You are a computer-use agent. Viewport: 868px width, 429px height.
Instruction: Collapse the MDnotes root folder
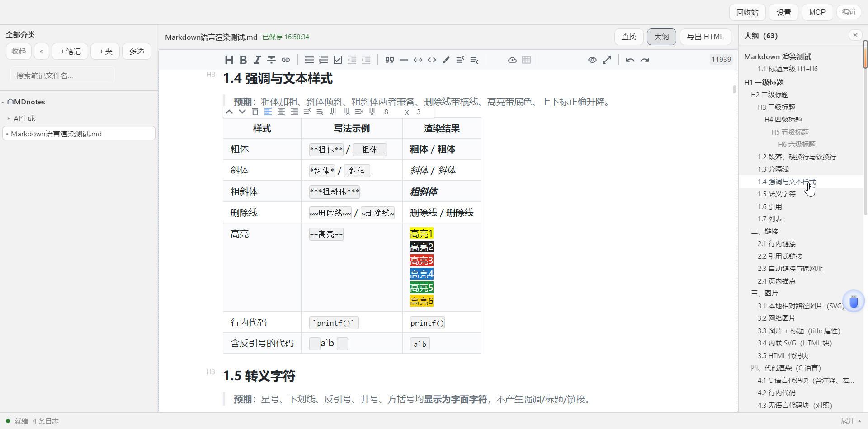[x=3, y=102]
